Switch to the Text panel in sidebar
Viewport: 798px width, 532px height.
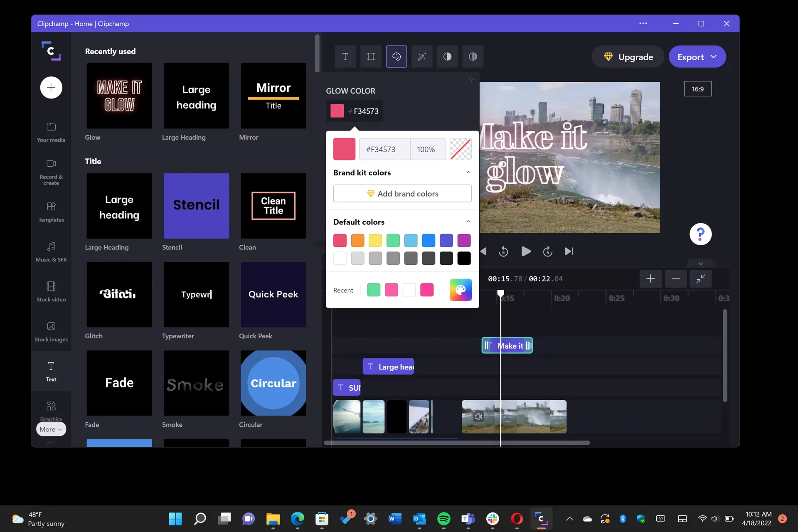(51, 370)
